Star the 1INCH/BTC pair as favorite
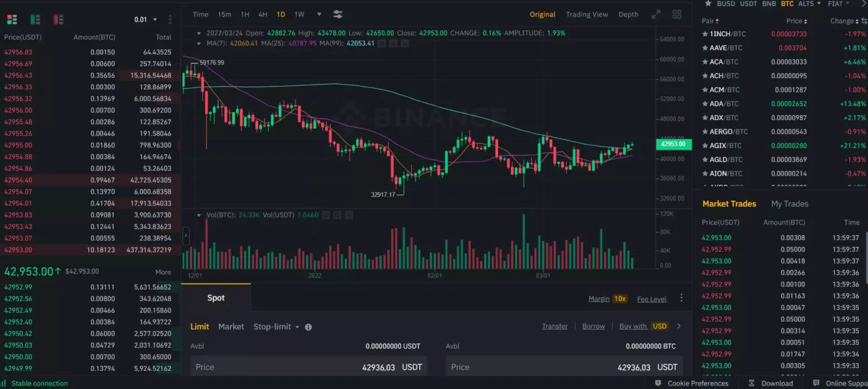The image size is (868, 389). click(705, 34)
